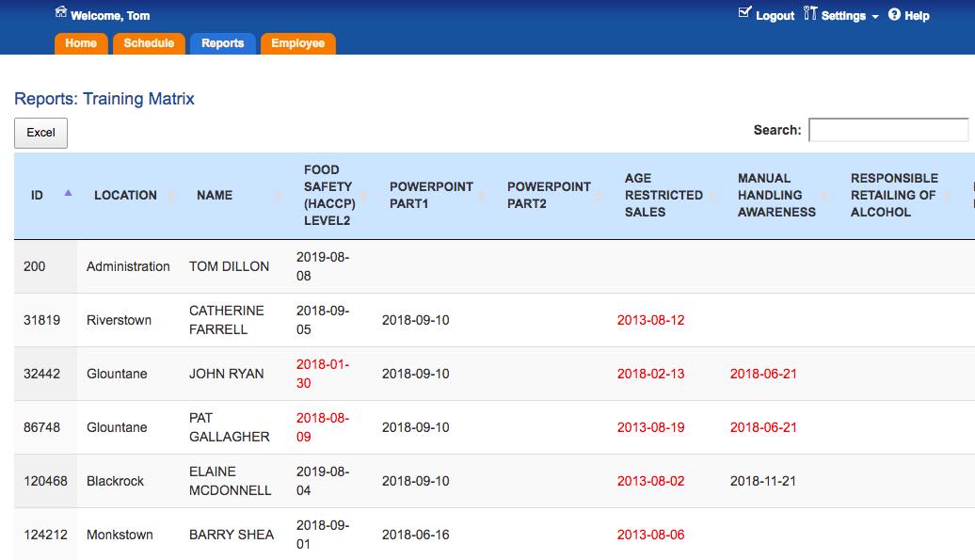Click the Logout checkmark icon
This screenshot has width=975, height=560.
[744, 12]
